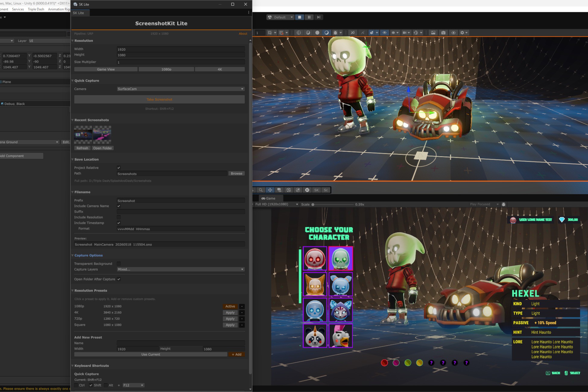Open the Default layout dropdown
588x392 pixels.
pyautogui.click(x=280, y=17)
